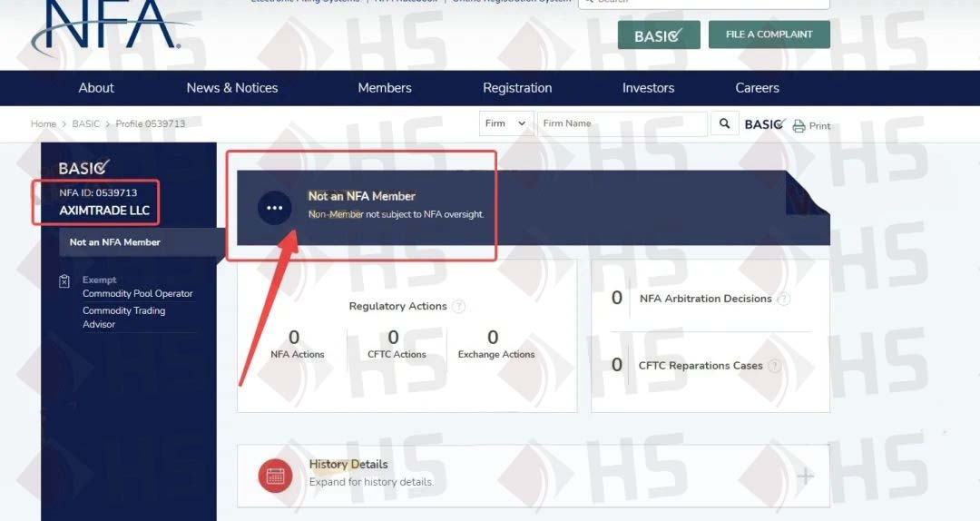The image size is (980, 521).
Task: Click Regulatory Actions help icon
Action: 459,307
